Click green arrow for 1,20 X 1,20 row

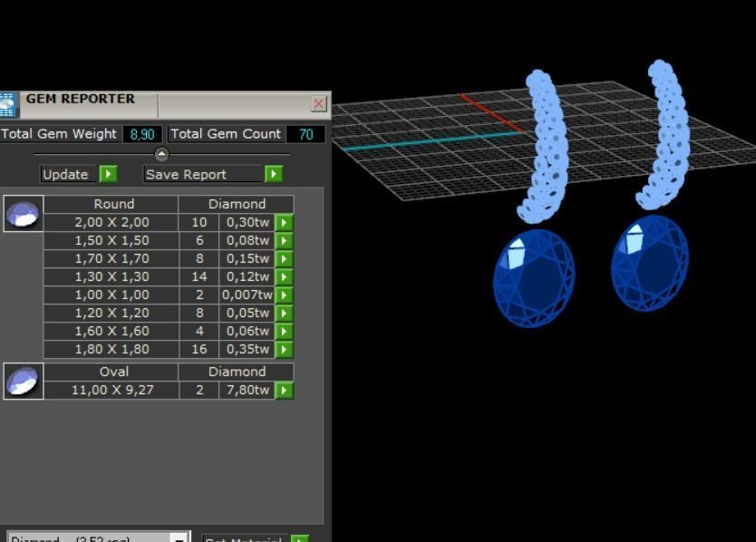285,314
